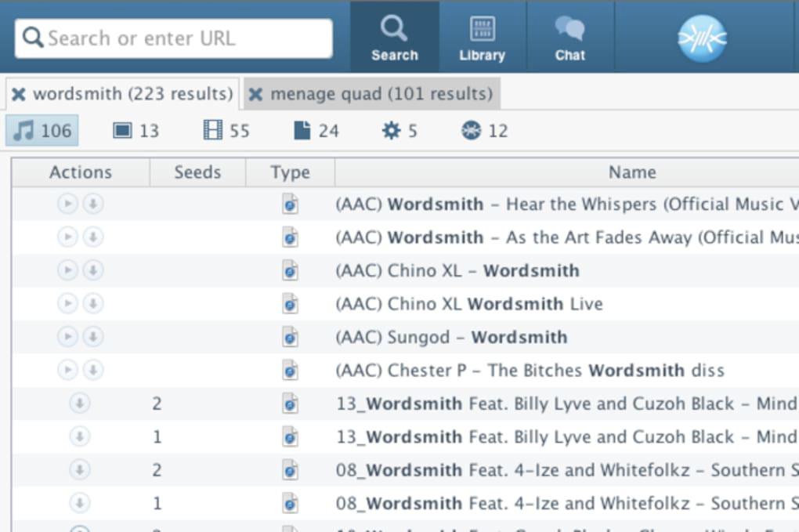The width and height of the screenshot is (799, 532).
Task: Play preview of Sungod – Wordsmith
Action: pos(67,337)
